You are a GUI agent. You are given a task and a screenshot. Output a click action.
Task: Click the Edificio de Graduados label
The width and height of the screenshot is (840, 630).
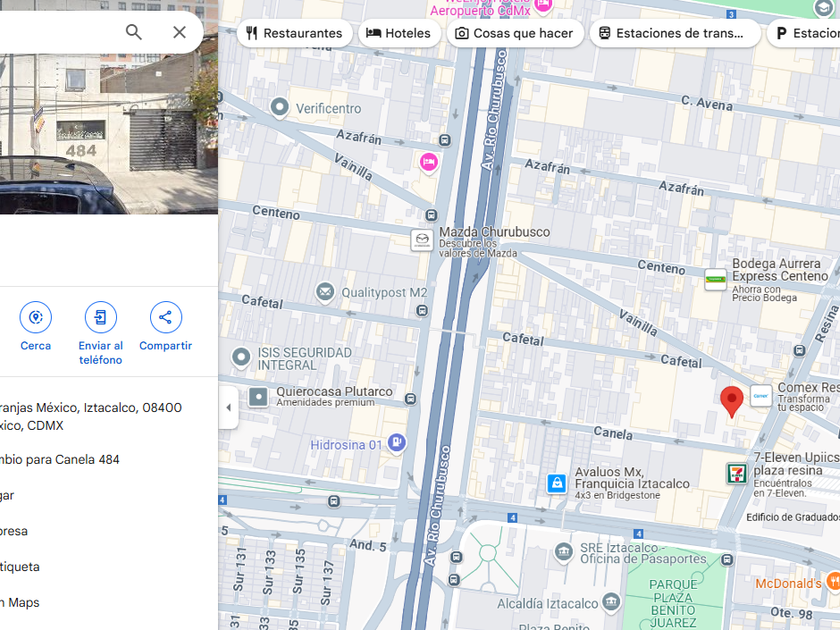click(x=793, y=517)
